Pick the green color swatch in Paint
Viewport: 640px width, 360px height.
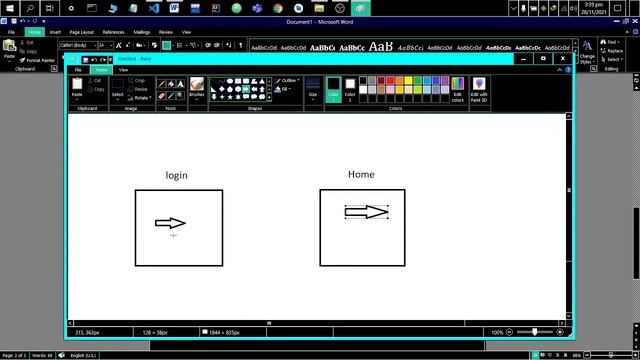pos(418,80)
